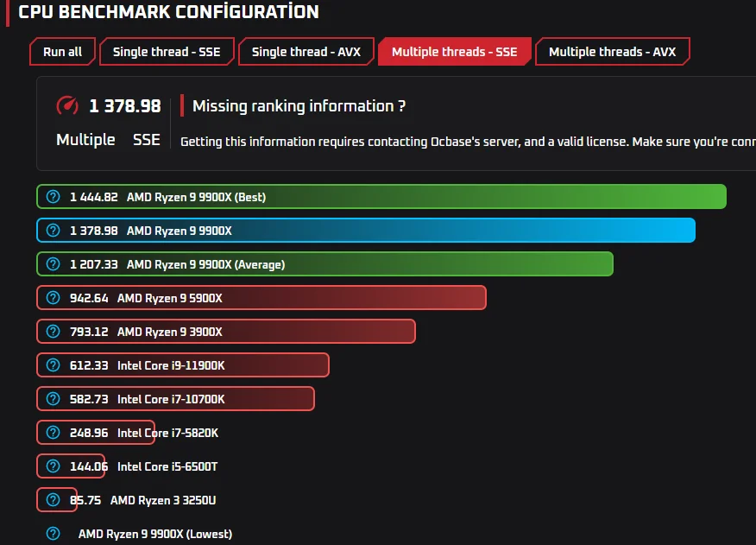This screenshot has height=545, width=756.
Task: Select the blue 1 378.98 result bar
Action: tap(366, 231)
